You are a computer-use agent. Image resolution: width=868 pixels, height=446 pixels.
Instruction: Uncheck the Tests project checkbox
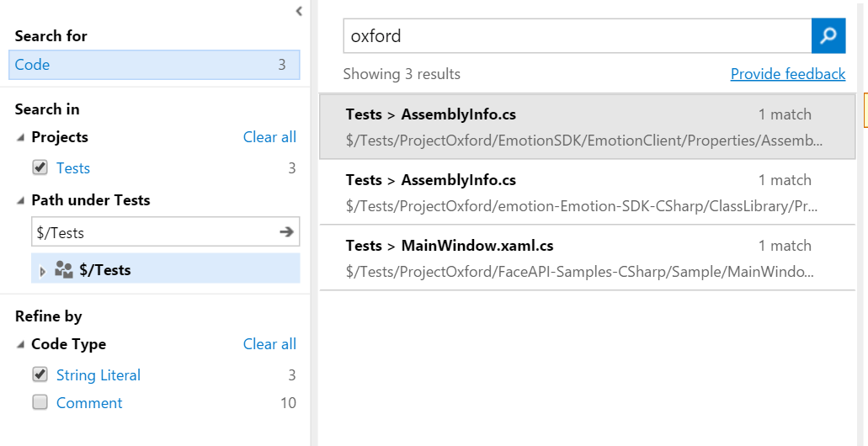click(40, 168)
